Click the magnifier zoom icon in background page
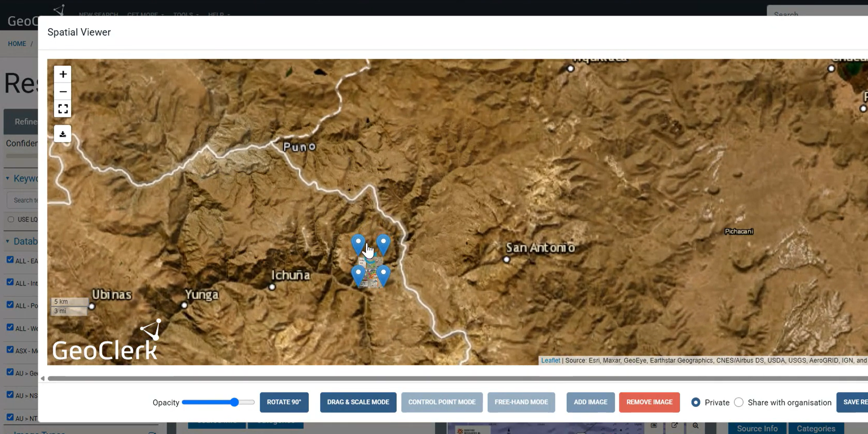The height and width of the screenshot is (434, 868). click(695, 426)
